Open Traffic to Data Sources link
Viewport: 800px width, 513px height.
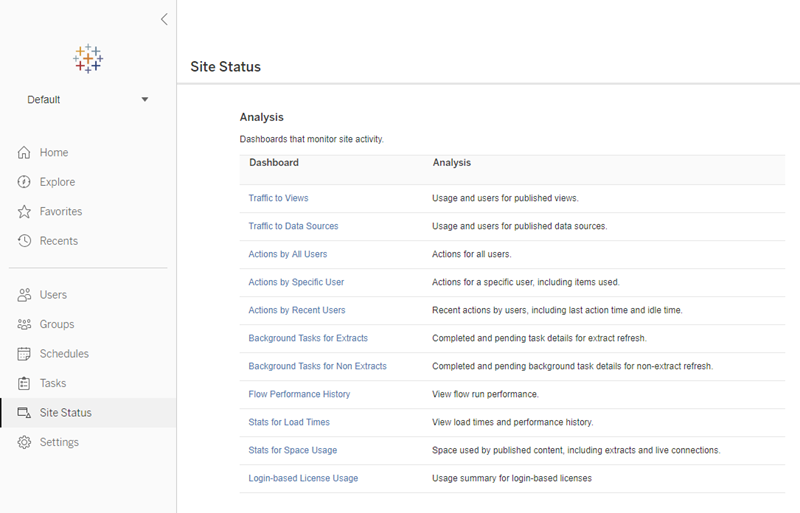[293, 226]
